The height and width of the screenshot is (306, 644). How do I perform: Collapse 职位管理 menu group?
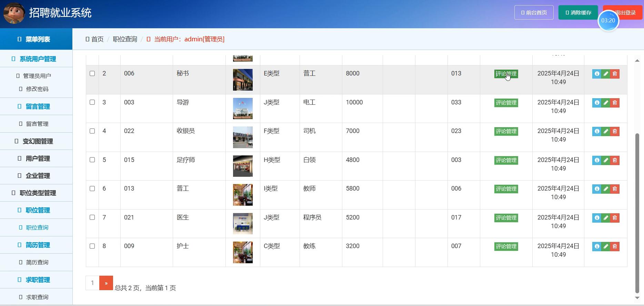click(x=36, y=210)
